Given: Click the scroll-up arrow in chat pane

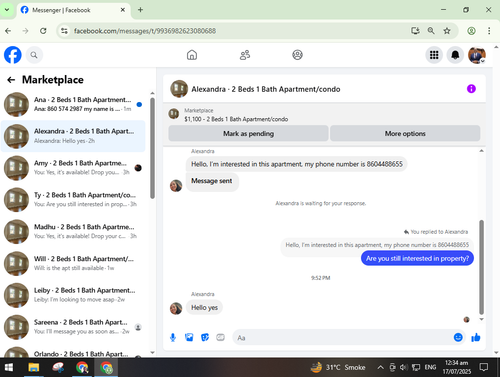Looking at the screenshot, I should tap(481, 151).
